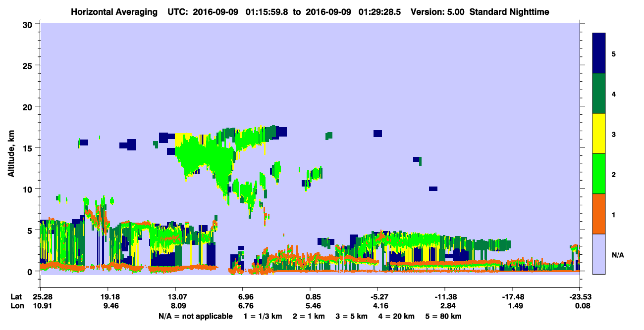Select the orange level 1 legend swatch

599,214
